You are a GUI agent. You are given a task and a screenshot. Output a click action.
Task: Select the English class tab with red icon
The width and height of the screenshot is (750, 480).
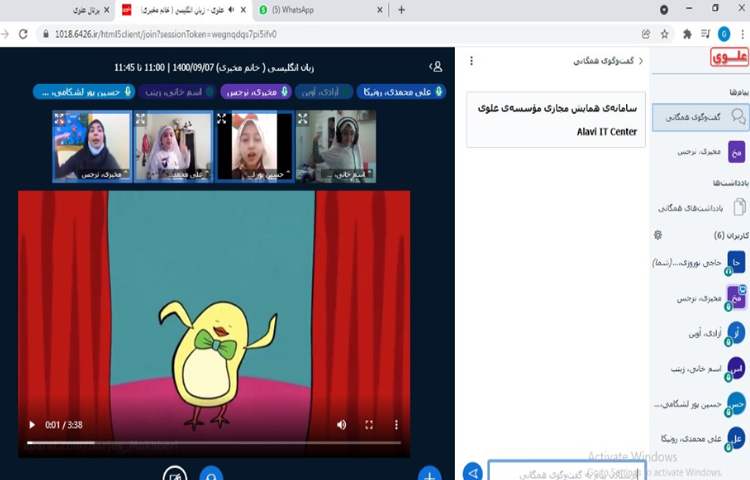(x=184, y=10)
